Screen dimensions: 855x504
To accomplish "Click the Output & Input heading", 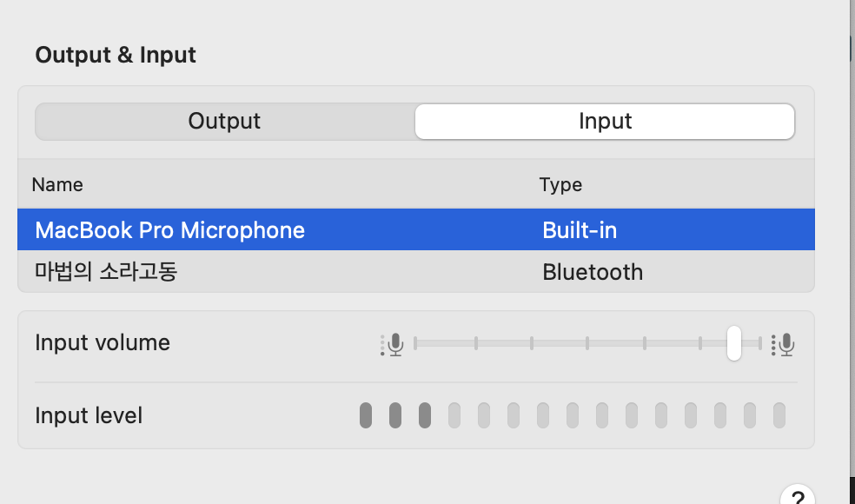I will coord(116,55).
